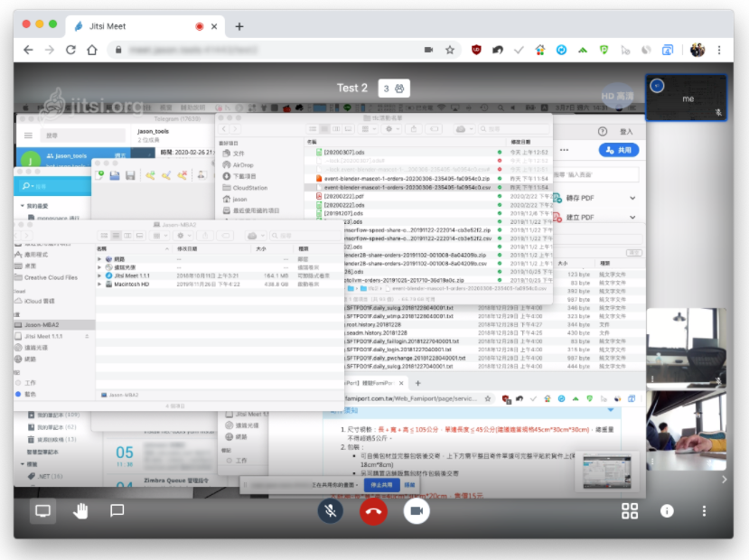749x560 pixels.
Task: Select Jason-MBA2 in the Finder sidebar
Action: (x=54, y=324)
